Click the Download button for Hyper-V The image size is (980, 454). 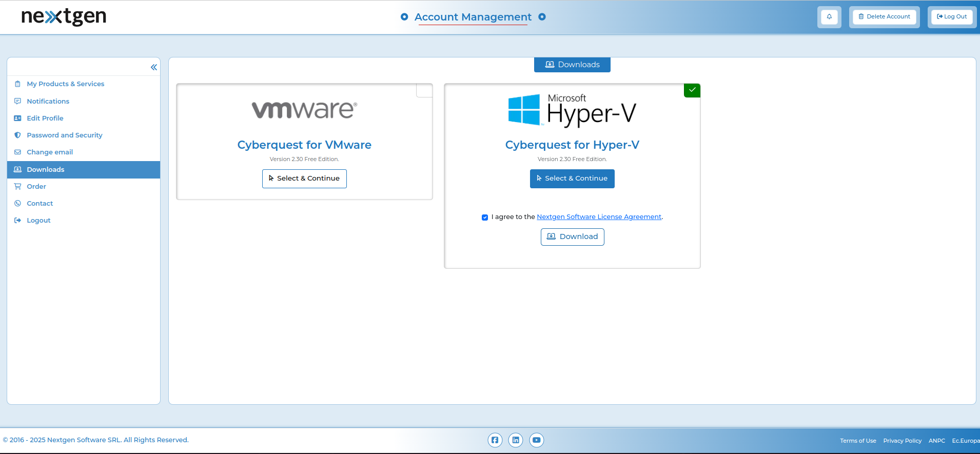pyautogui.click(x=572, y=237)
